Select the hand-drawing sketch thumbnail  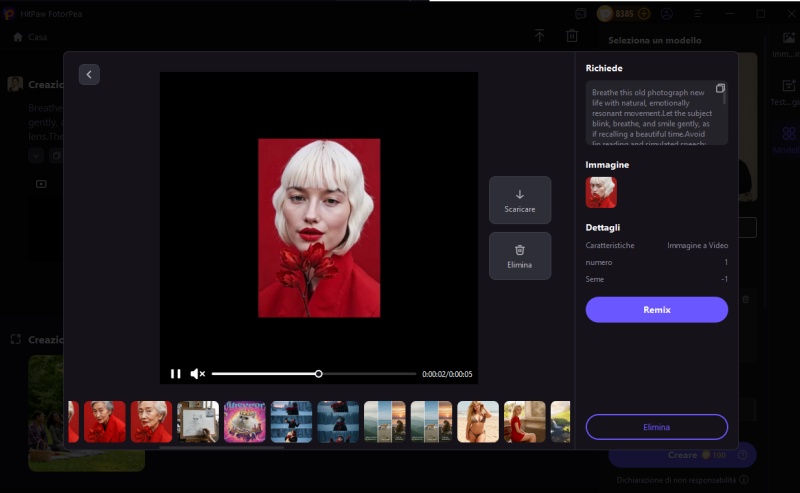198,422
